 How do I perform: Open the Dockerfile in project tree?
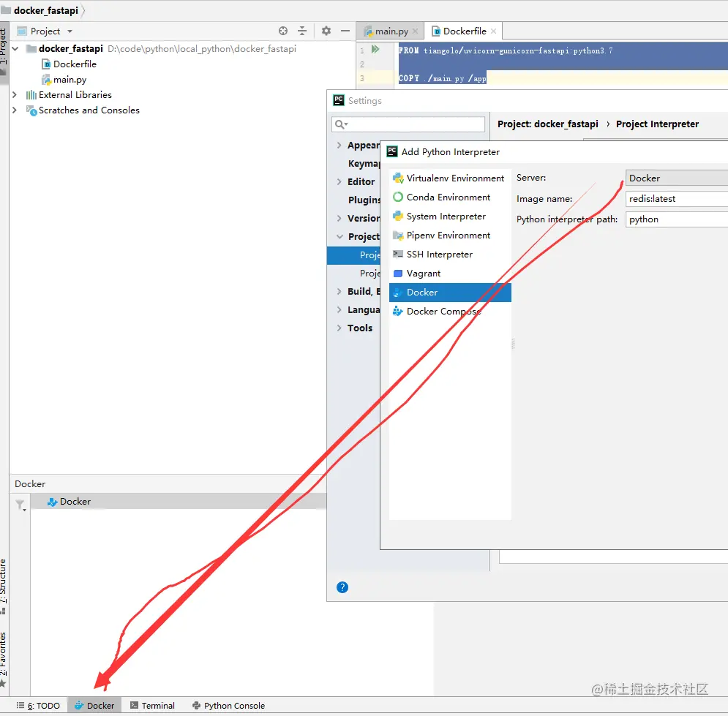click(x=75, y=64)
